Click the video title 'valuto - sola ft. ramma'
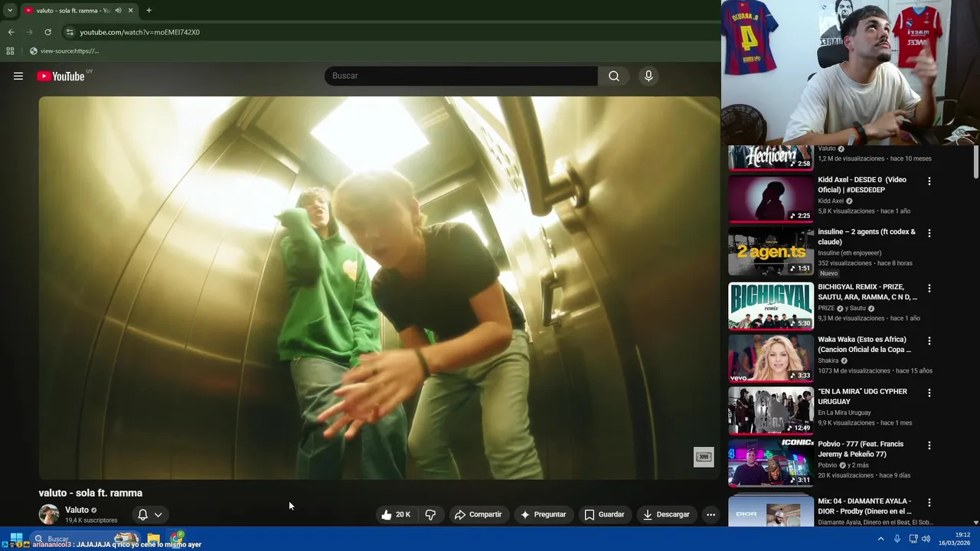Screen dimensions: 980x551 click(90, 493)
